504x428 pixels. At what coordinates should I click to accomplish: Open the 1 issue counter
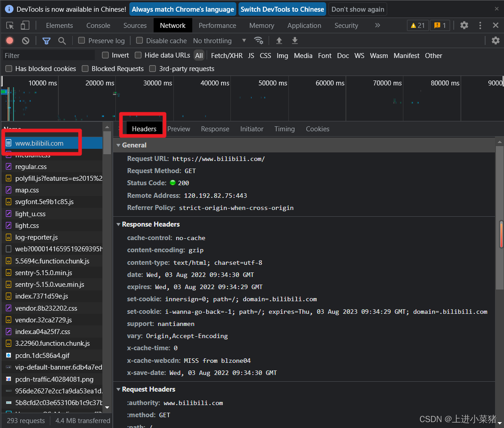click(x=440, y=26)
